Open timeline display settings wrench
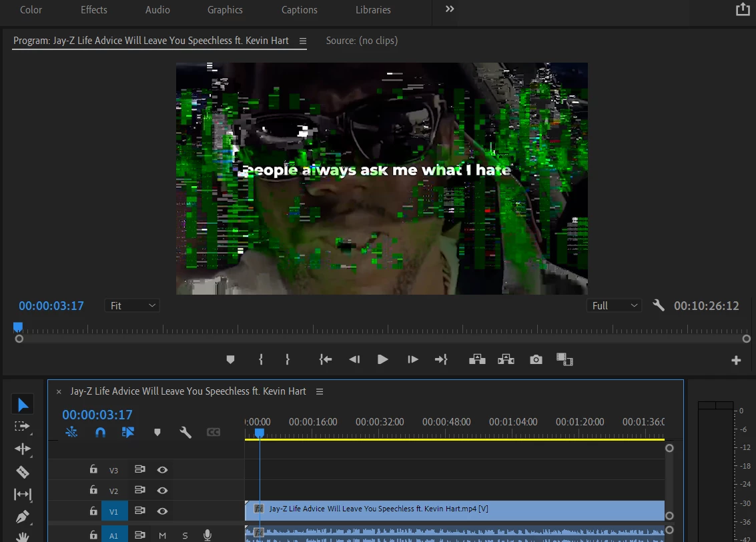 coord(185,432)
